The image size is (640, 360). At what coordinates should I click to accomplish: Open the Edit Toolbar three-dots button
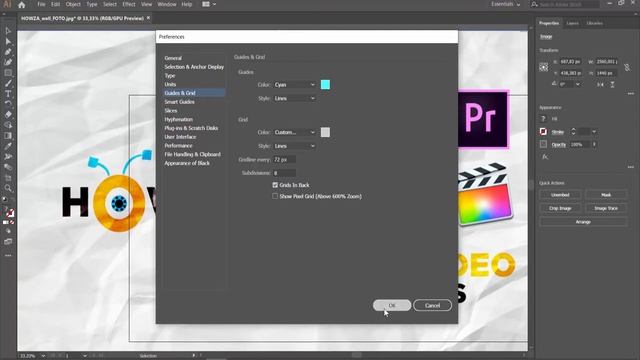point(8,256)
